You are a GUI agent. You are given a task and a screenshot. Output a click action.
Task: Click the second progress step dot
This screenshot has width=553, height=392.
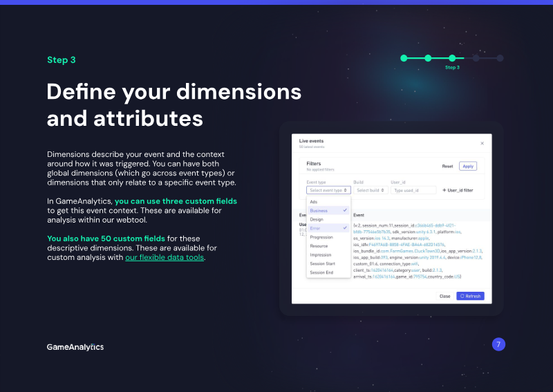428,58
